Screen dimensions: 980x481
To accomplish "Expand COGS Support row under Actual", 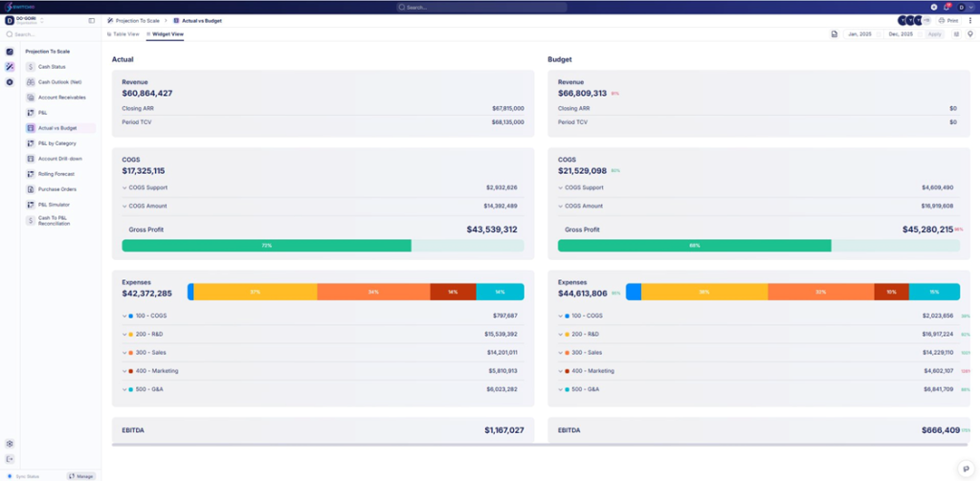I will click(x=125, y=188).
